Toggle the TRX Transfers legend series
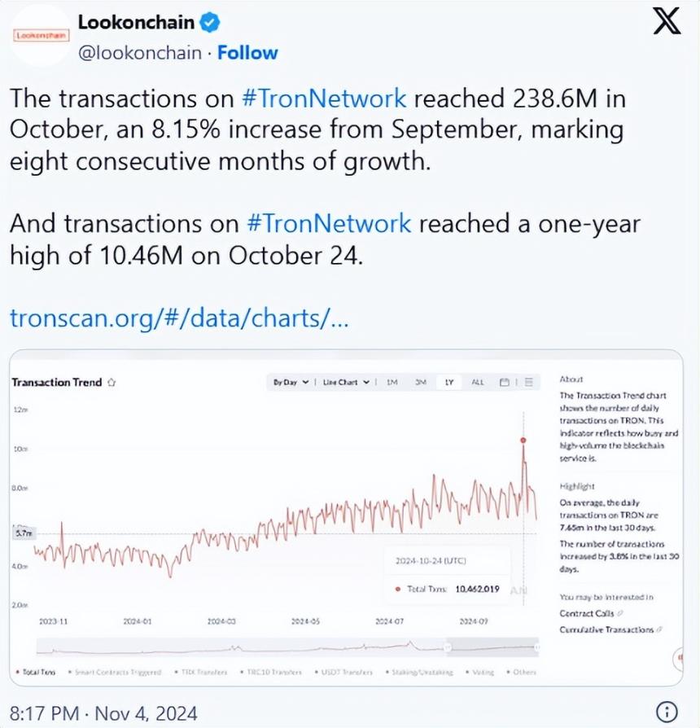The image size is (700, 728). click(x=201, y=672)
